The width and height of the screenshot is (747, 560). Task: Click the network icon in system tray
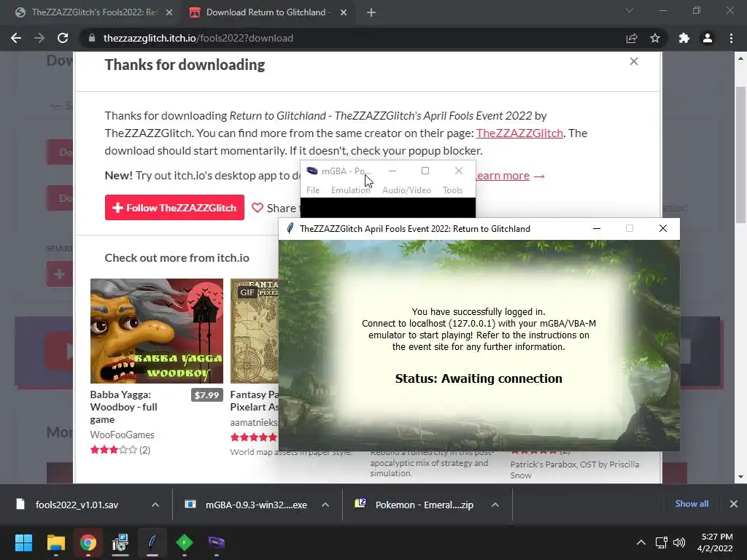tap(661, 542)
